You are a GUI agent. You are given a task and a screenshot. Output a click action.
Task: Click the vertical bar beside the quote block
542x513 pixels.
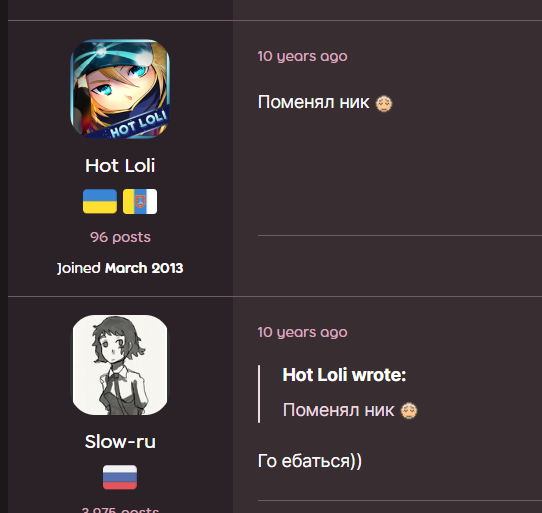[x=259, y=394]
